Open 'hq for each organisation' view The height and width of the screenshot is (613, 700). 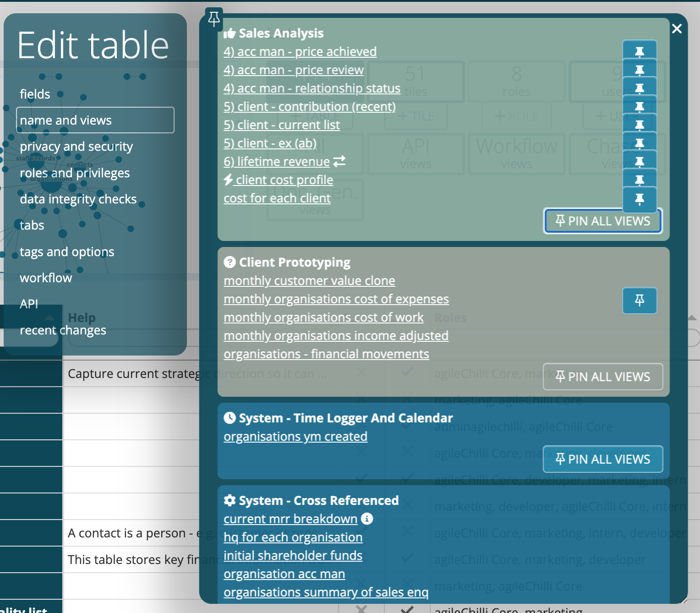(293, 537)
